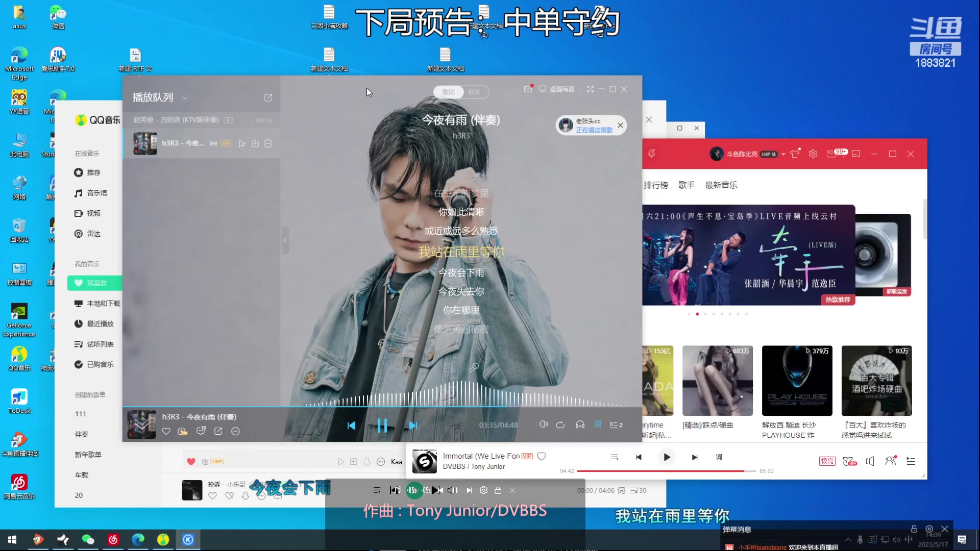Screen dimensions: 980x551
Task: Skip to previous track in QQ Music
Action: pyautogui.click(x=351, y=425)
